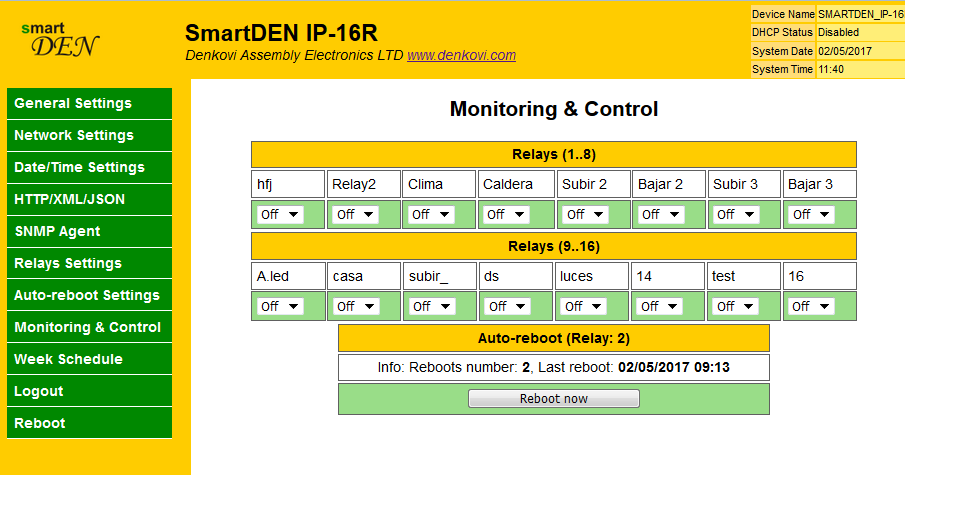Click Reboot in sidebar menu
The height and width of the screenshot is (512, 961).
(x=89, y=422)
